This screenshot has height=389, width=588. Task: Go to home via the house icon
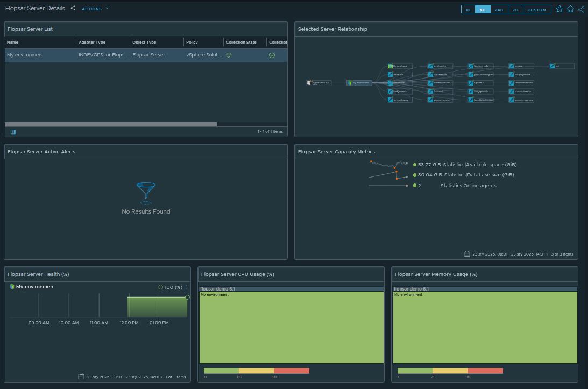pyautogui.click(x=570, y=9)
